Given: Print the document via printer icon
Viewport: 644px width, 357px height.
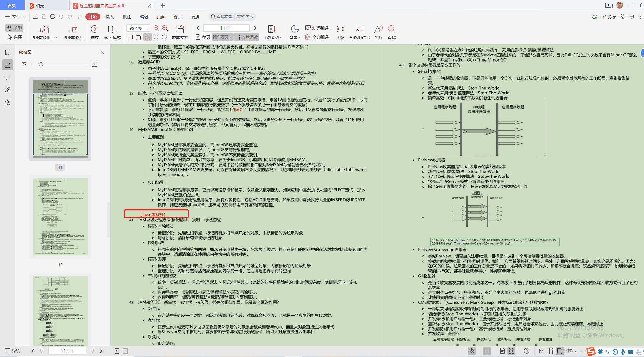Looking at the screenshot, I should [52, 17].
